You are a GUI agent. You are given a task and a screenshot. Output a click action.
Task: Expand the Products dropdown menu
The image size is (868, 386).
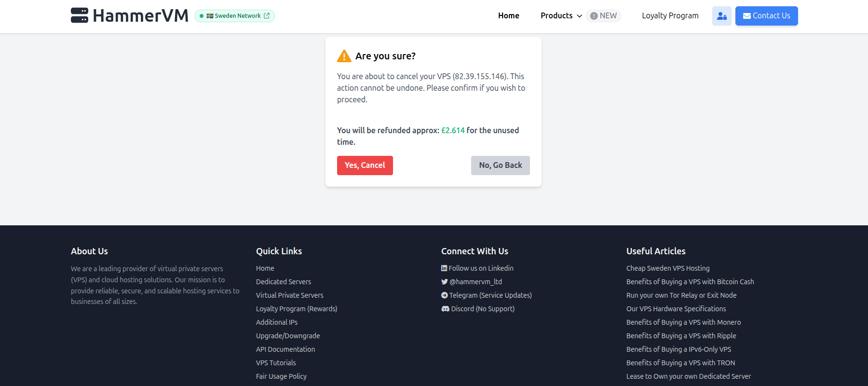561,15
